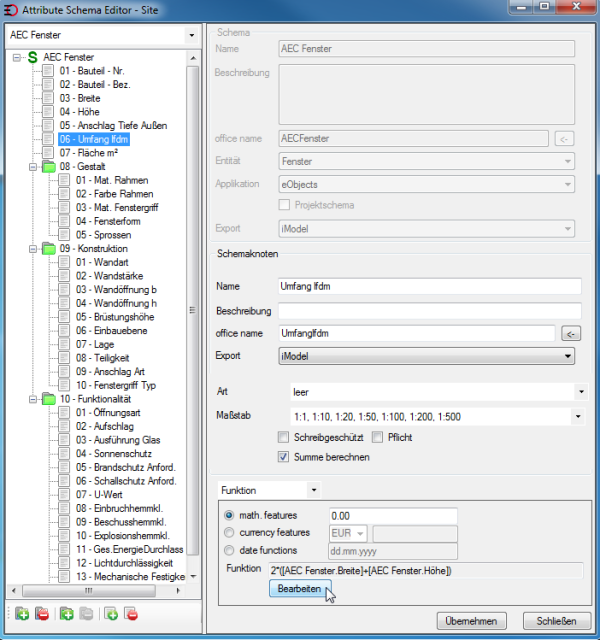This screenshot has height=640, width=600.
Task: Toggle the Projektschema checkbox
Action: point(284,204)
